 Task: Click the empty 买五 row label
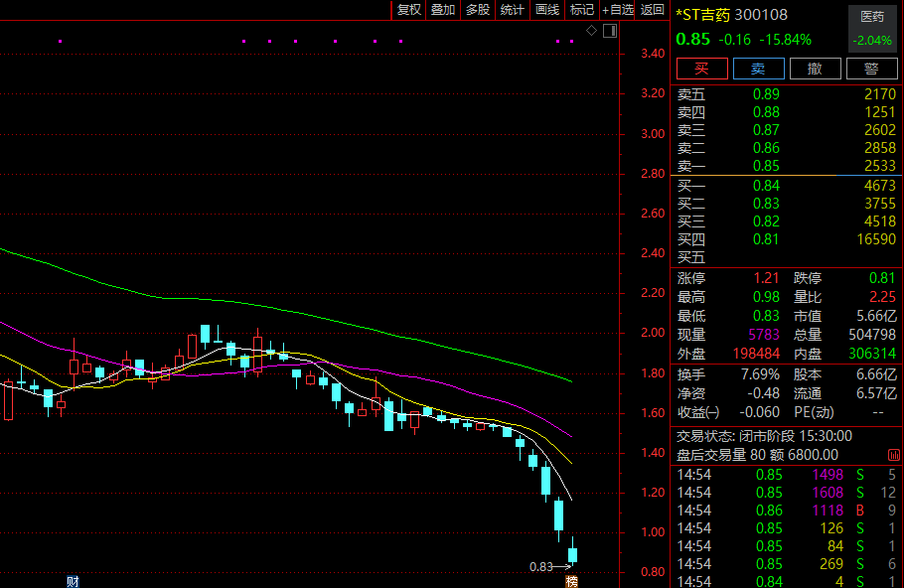click(x=690, y=257)
